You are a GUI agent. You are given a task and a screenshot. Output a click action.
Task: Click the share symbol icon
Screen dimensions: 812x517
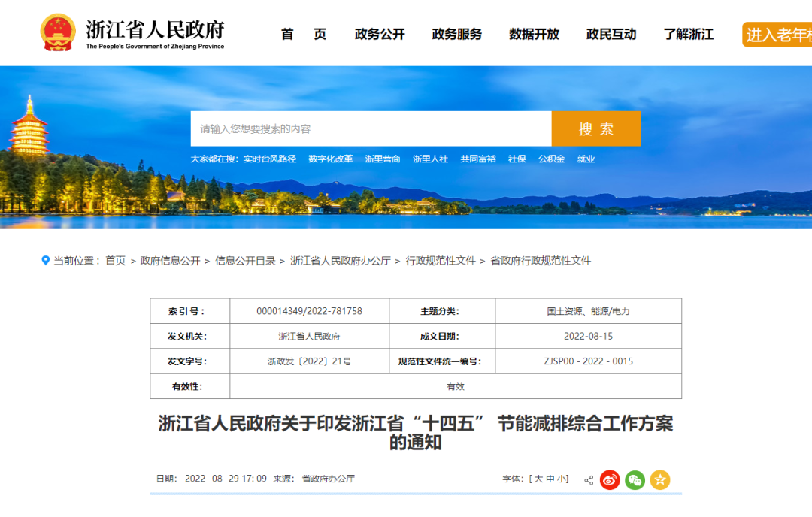pos(589,480)
